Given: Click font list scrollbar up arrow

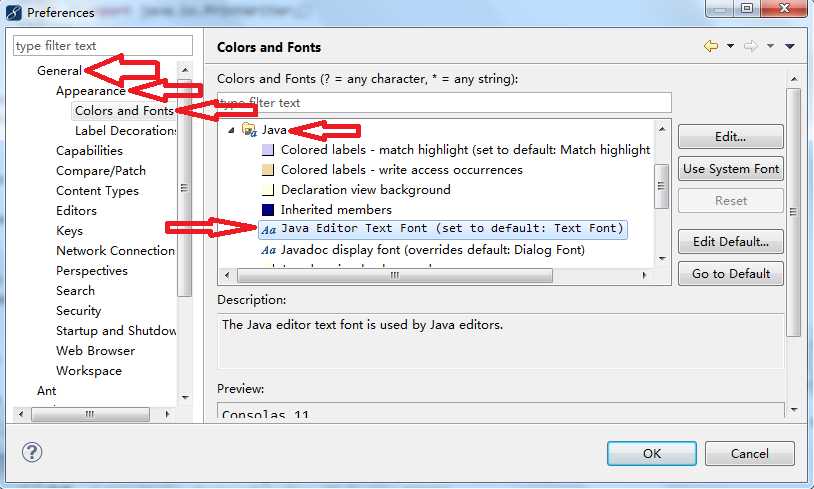Looking at the screenshot, I should (x=661, y=128).
